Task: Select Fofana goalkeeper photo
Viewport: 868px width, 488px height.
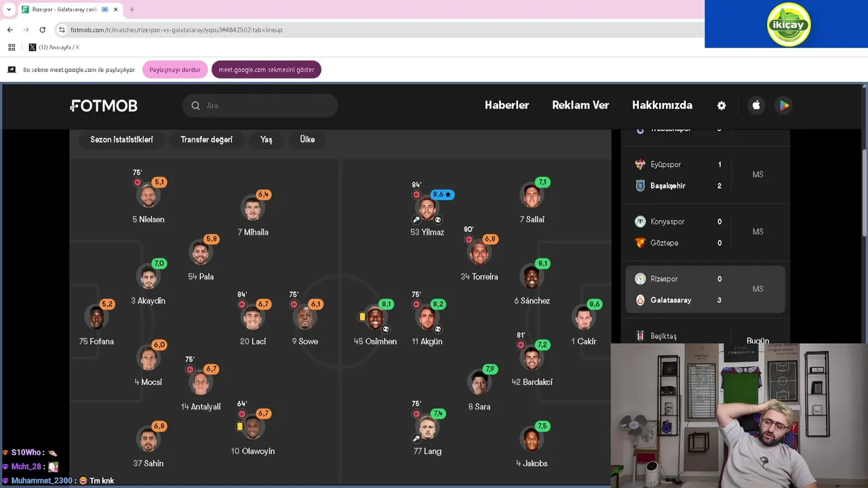Action: point(96,318)
